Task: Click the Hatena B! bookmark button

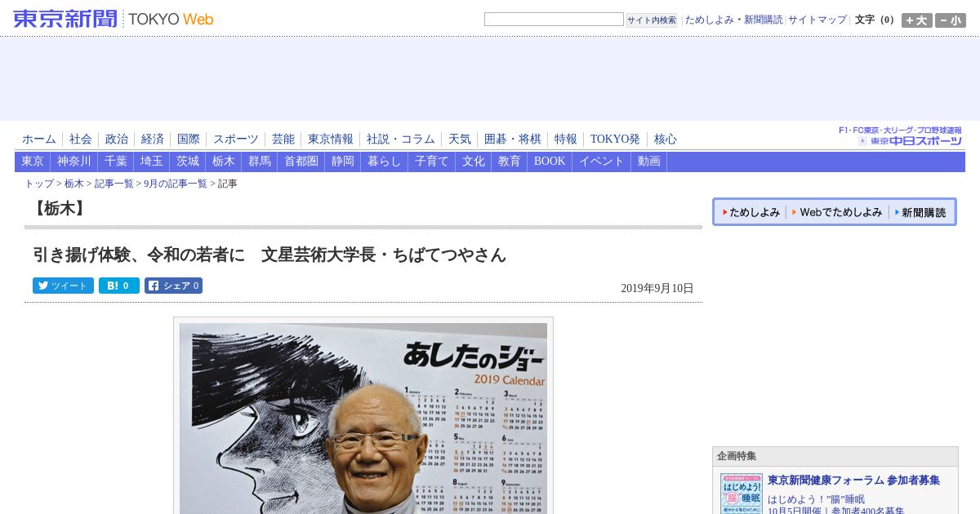Action: pyautogui.click(x=119, y=286)
